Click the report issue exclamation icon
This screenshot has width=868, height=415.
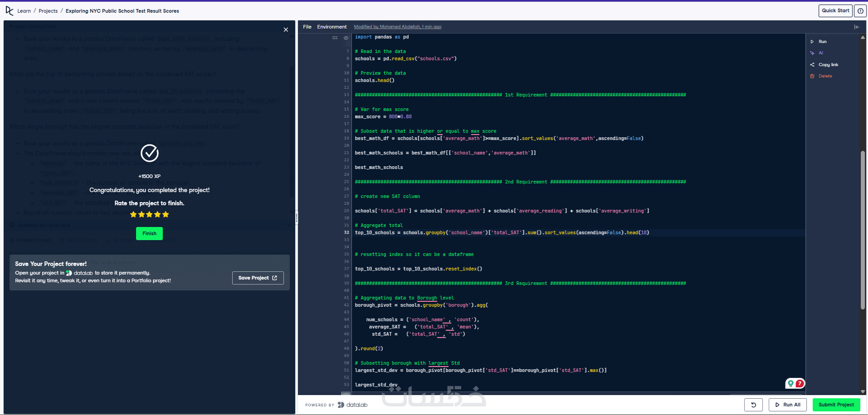pyautogui.click(x=860, y=11)
